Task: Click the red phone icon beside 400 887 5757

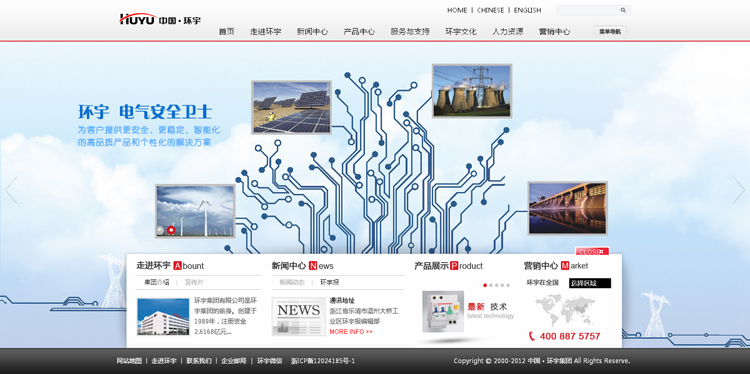Action: (x=531, y=336)
